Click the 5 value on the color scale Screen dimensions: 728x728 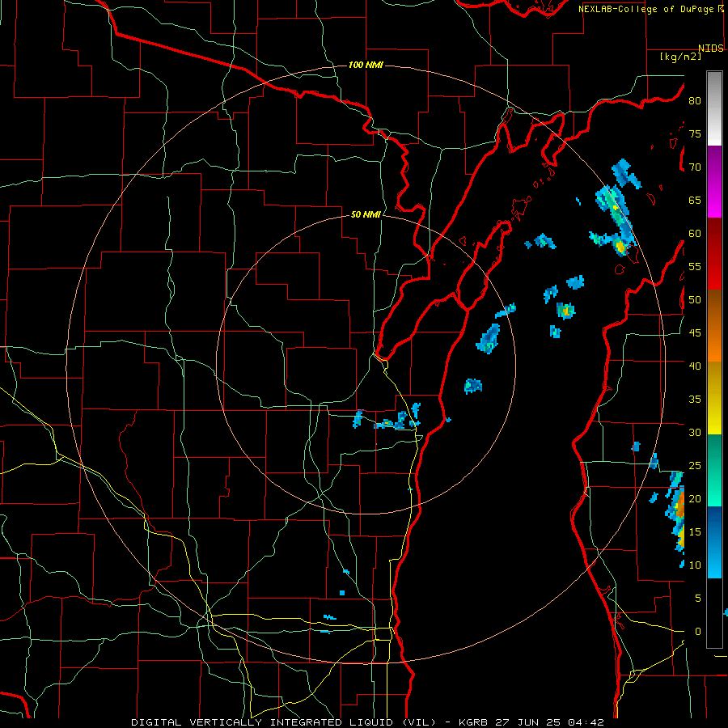point(698,598)
